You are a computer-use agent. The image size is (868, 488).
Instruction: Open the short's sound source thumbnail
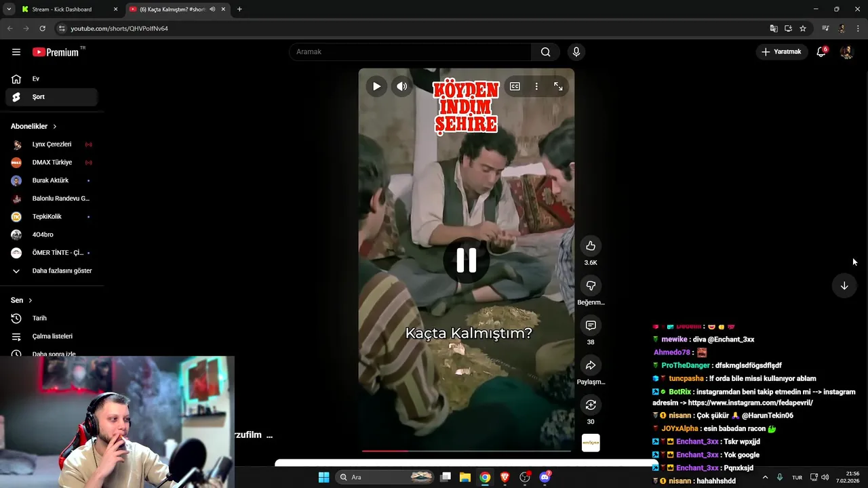coord(591,443)
